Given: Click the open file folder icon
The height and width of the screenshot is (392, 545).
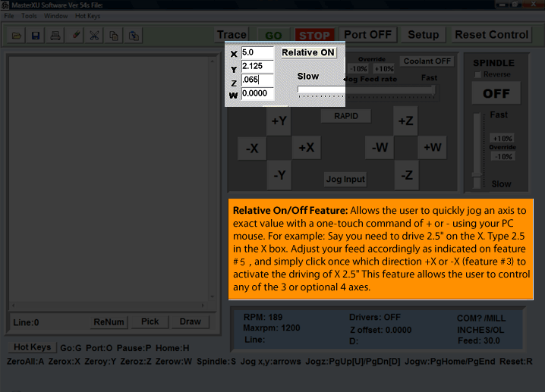Looking at the screenshot, I should pyautogui.click(x=17, y=36).
